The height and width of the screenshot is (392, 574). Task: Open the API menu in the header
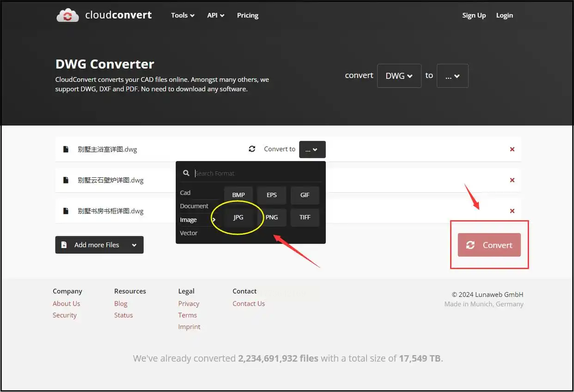tap(215, 15)
